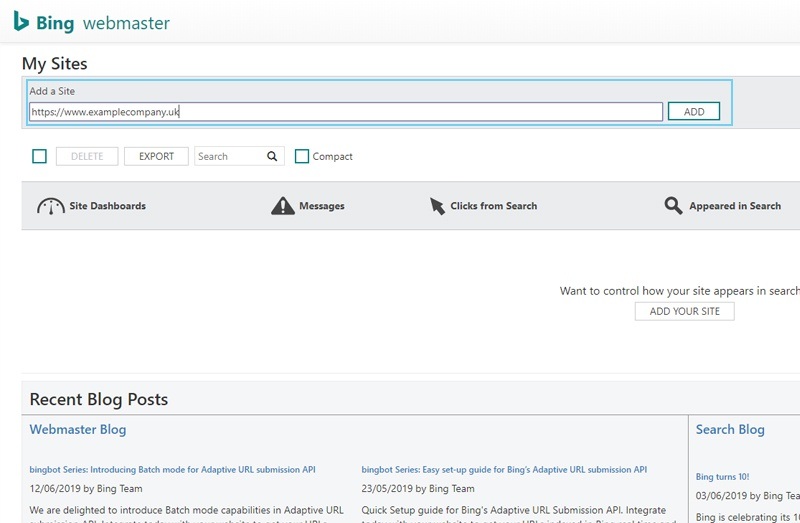Click the ADD YOUR SITE button
The height and width of the screenshot is (523, 800).
[685, 311]
